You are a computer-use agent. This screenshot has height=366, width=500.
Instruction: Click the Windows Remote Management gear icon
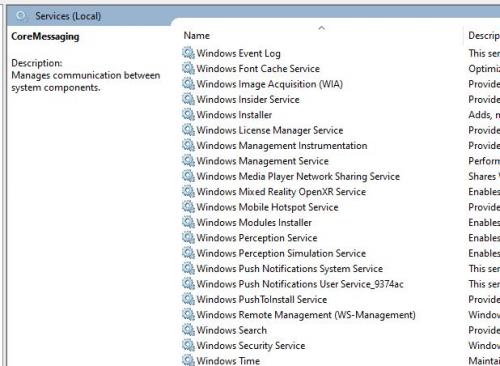[x=188, y=315]
